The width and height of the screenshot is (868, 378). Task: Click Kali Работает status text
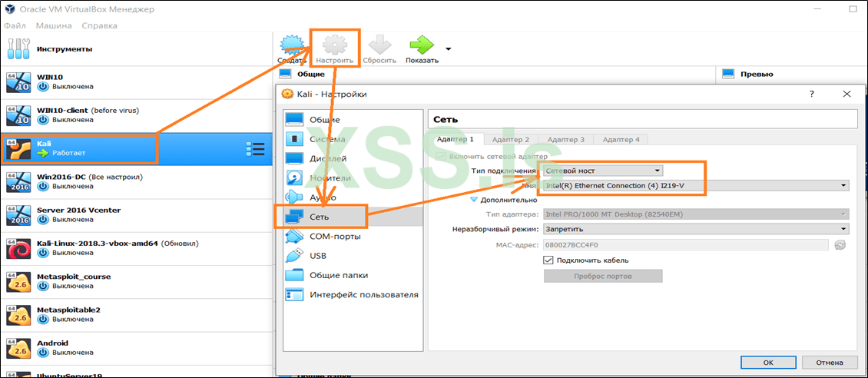68,153
